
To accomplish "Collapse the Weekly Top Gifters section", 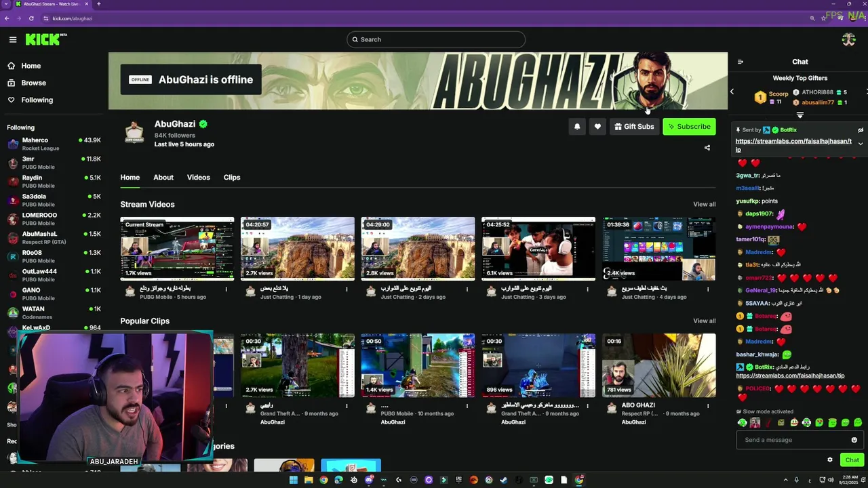I will click(x=800, y=115).
